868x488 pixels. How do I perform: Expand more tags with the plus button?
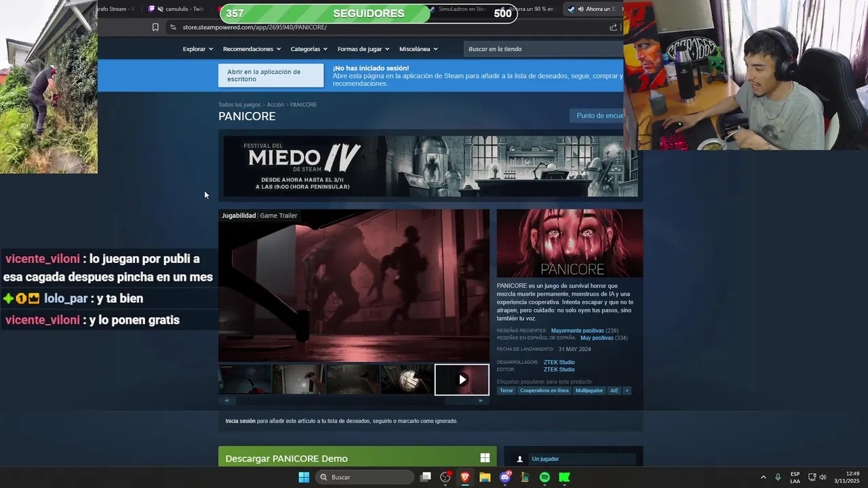pos(627,390)
